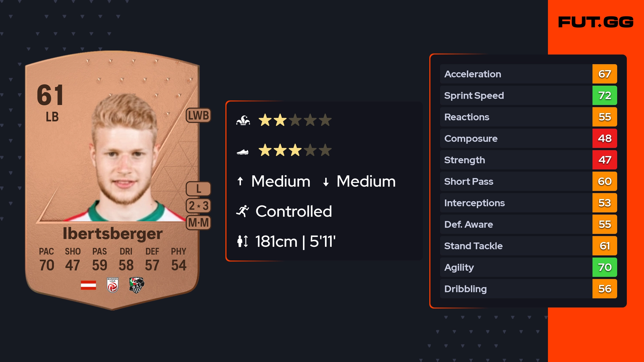644x362 pixels.
Task: Click the skill moves star rating icon
Action: pos(243,120)
